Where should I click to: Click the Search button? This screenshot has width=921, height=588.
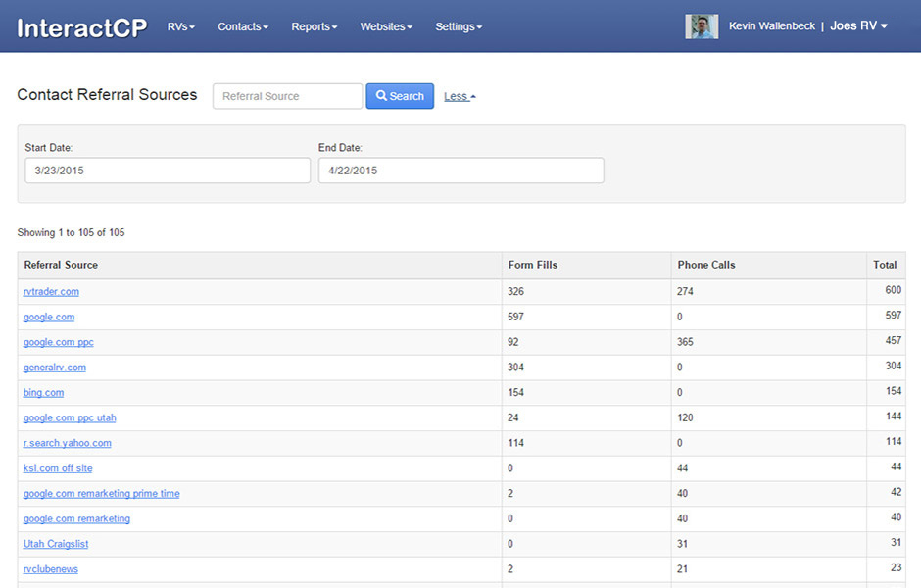(400, 96)
